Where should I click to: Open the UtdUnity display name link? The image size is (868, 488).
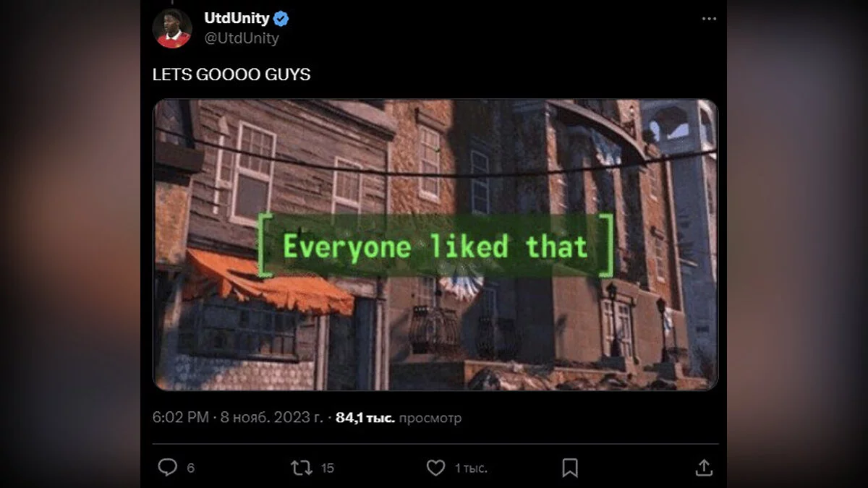click(x=237, y=19)
